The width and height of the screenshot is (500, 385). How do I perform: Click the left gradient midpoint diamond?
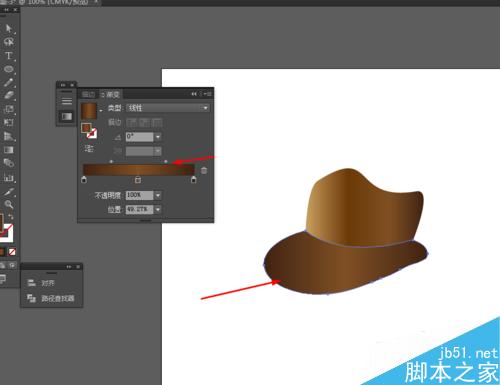click(x=111, y=162)
